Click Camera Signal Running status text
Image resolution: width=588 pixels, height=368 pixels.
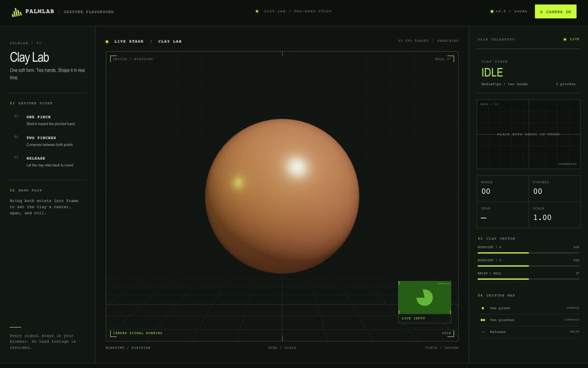[137, 333]
